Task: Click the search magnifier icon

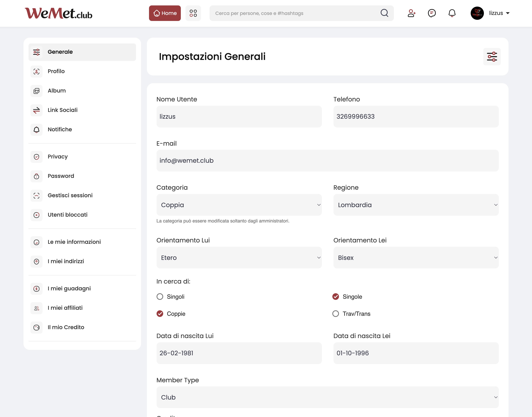Action: pos(384,13)
